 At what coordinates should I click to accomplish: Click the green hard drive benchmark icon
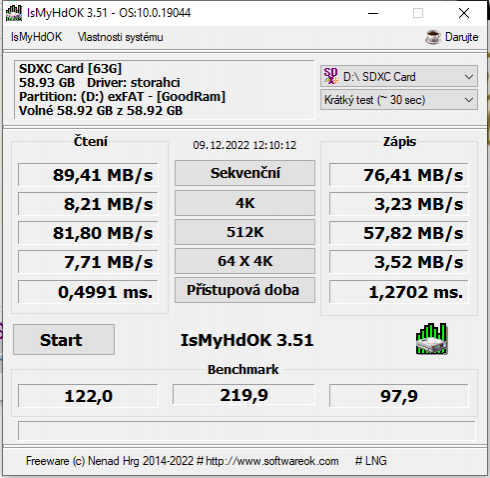click(431, 339)
